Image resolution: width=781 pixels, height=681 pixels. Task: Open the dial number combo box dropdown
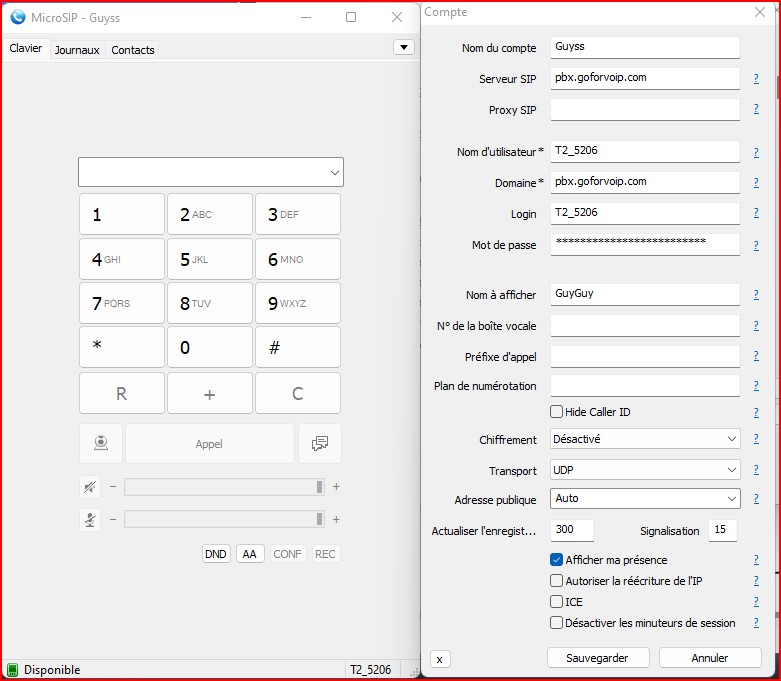coord(335,172)
